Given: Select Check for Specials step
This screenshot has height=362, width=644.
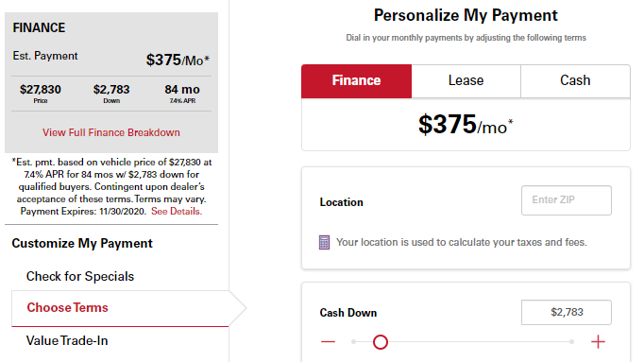Looking at the screenshot, I should point(80,276).
